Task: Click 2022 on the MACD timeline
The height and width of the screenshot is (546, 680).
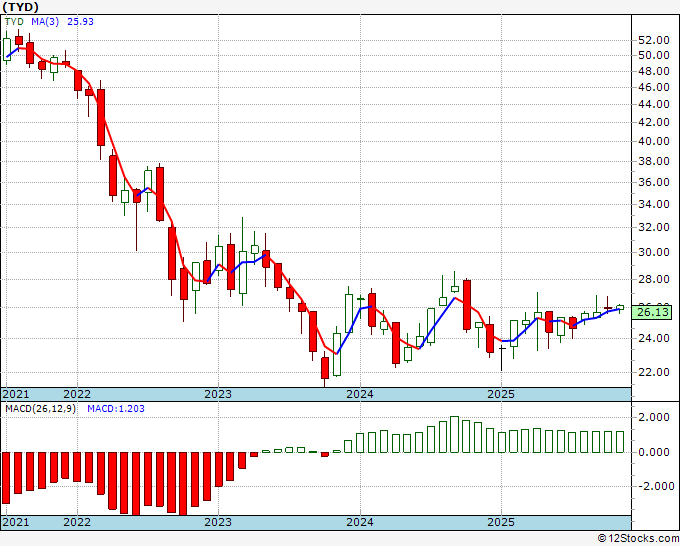Action: 77,522
